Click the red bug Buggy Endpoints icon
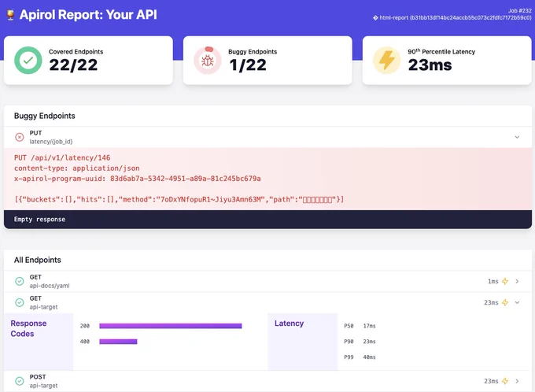The image size is (535, 392). (208, 60)
